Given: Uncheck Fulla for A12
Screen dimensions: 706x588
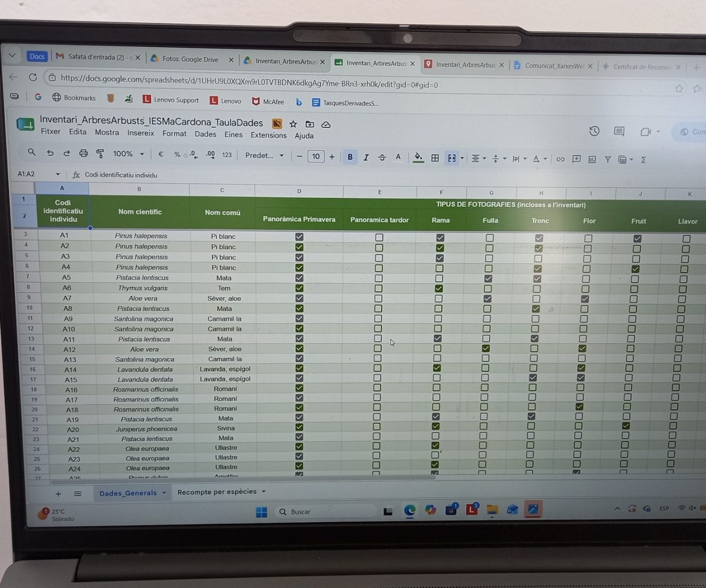Looking at the screenshot, I should tap(485, 349).
